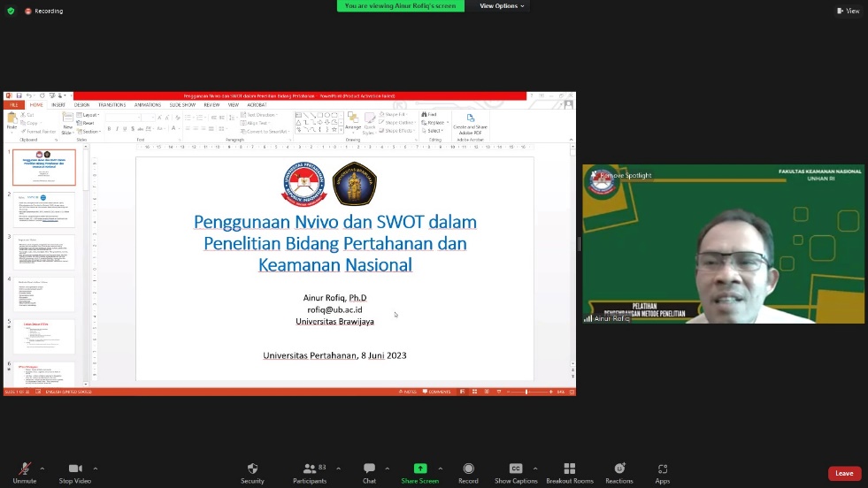Unmute the microphone
Image resolution: width=868 pixels, height=488 pixels.
click(x=25, y=469)
